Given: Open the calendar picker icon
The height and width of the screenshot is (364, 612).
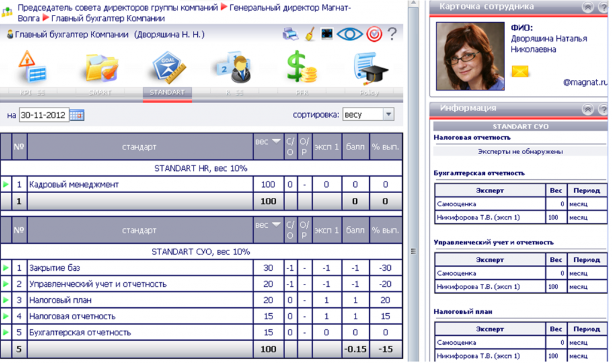Looking at the screenshot, I should click(77, 115).
